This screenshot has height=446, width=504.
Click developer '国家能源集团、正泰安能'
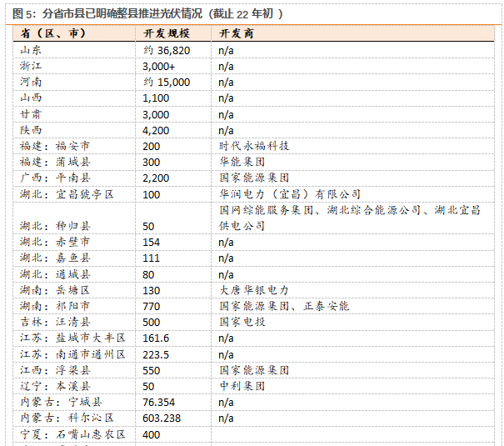coord(284,306)
